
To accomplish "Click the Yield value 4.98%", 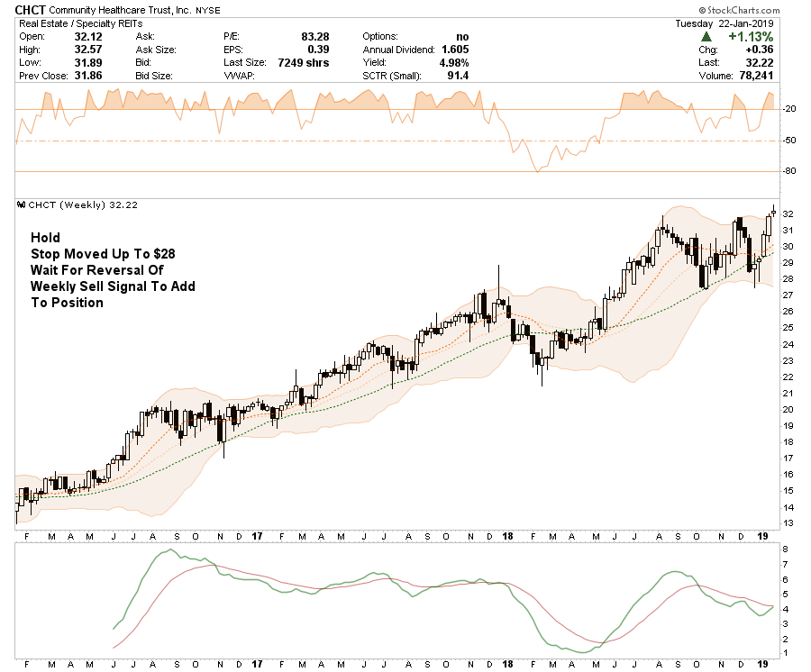I will coord(454,62).
